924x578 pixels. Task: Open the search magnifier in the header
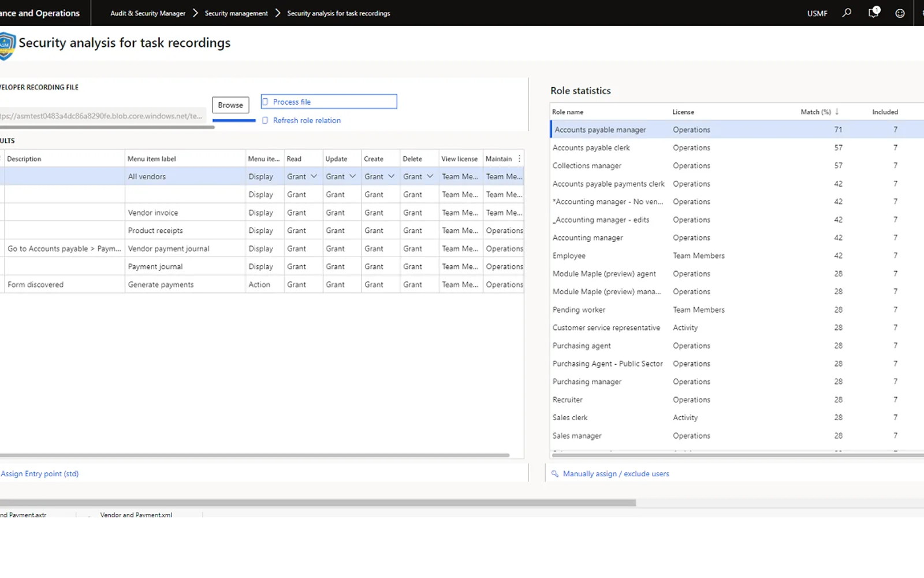[x=847, y=13]
